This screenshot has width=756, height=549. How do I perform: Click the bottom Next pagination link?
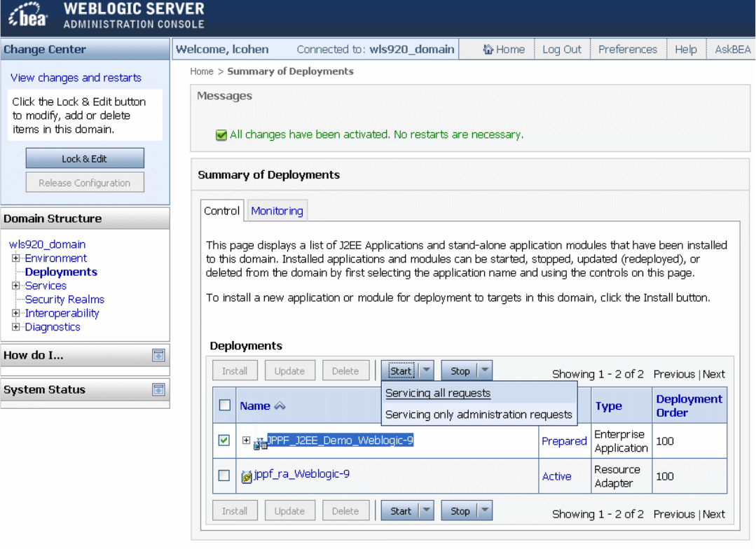click(x=713, y=514)
